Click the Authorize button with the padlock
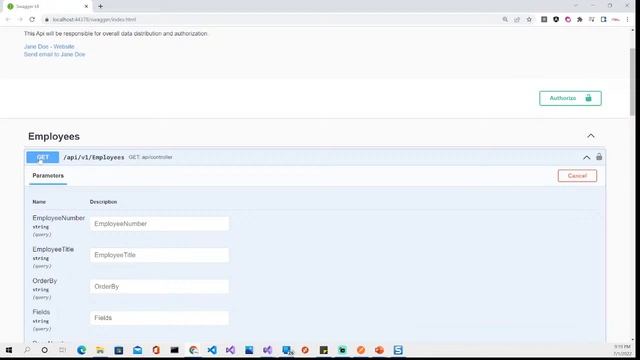 [x=570, y=98]
